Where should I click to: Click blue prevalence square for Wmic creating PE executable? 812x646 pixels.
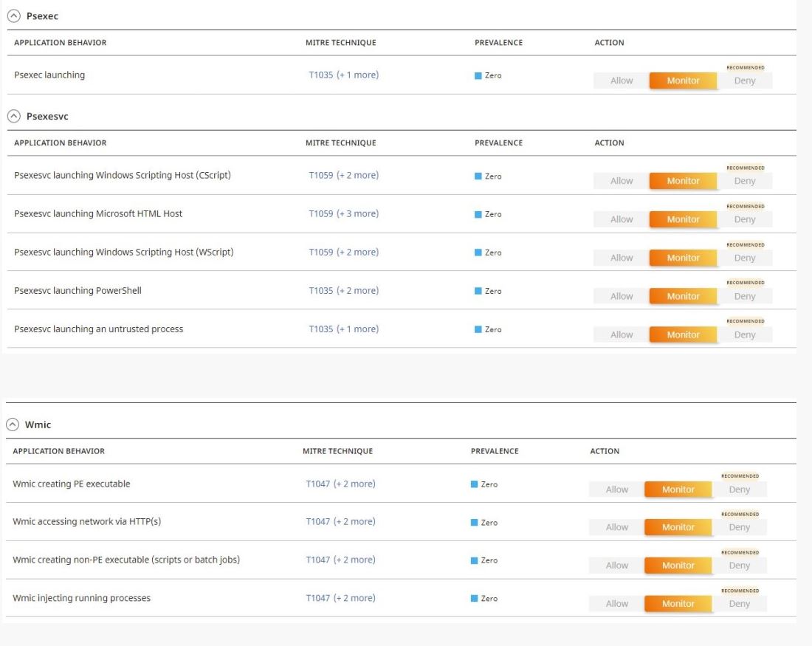[x=475, y=484]
